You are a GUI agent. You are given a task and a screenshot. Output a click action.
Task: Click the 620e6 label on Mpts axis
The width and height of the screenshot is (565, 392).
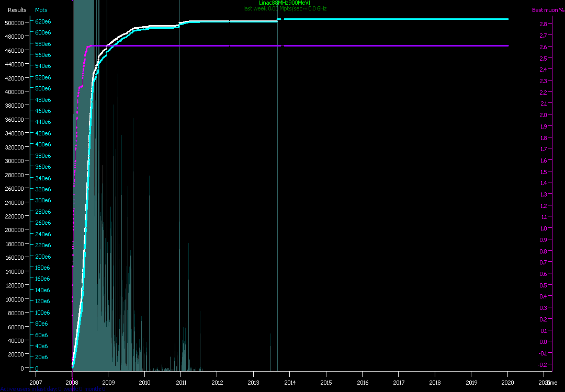point(43,21)
